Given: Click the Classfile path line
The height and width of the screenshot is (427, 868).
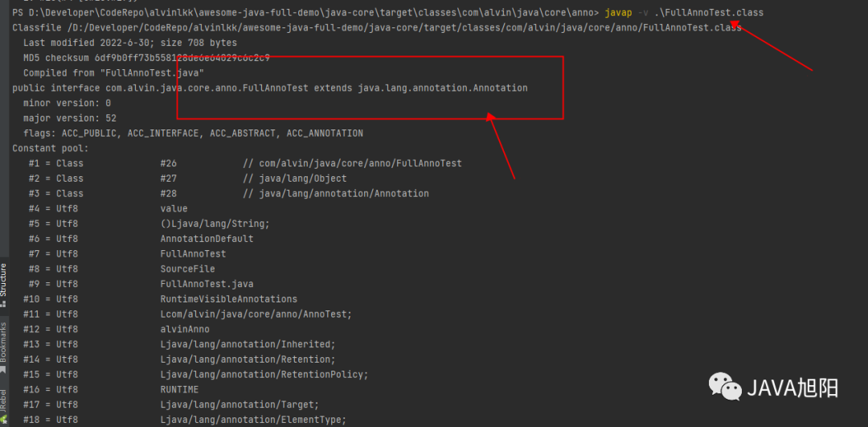Looking at the screenshot, I should click(376, 27).
